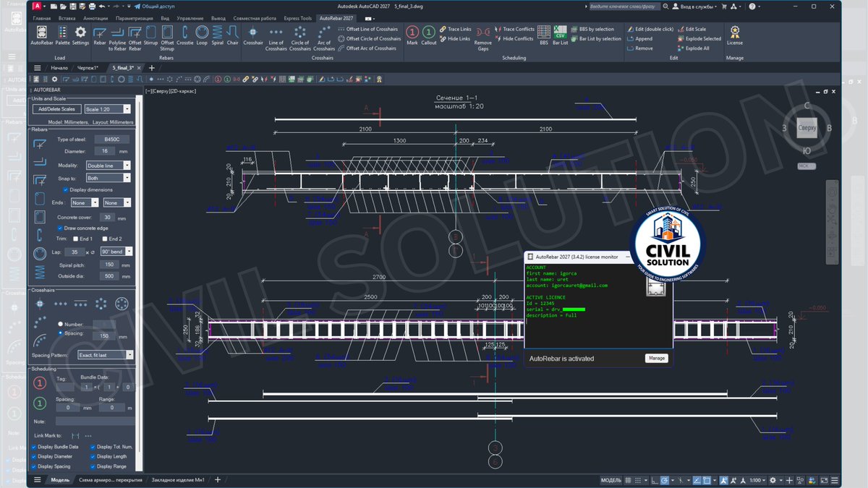Click Offset Circle of Crosshairs

click(x=368, y=39)
